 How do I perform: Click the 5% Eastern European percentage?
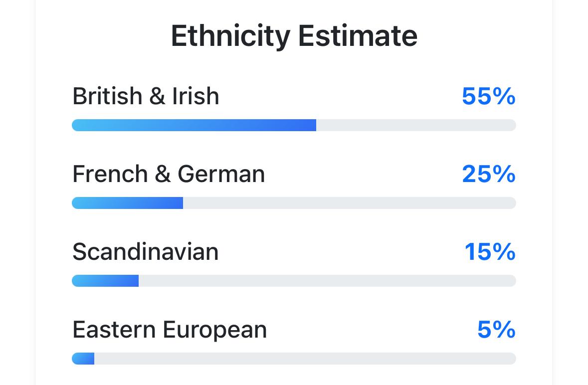(x=496, y=330)
